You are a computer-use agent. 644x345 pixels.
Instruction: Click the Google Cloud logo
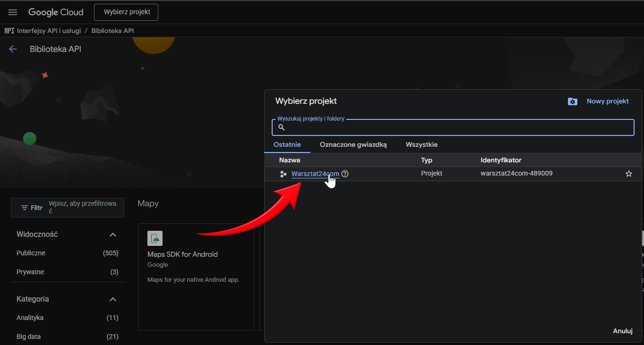tap(56, 12)
